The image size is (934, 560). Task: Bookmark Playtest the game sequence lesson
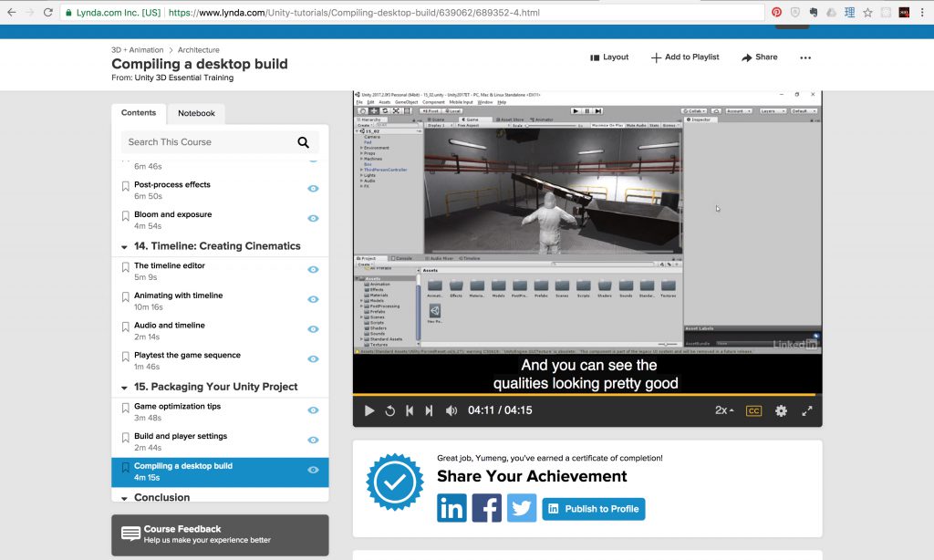125,357
